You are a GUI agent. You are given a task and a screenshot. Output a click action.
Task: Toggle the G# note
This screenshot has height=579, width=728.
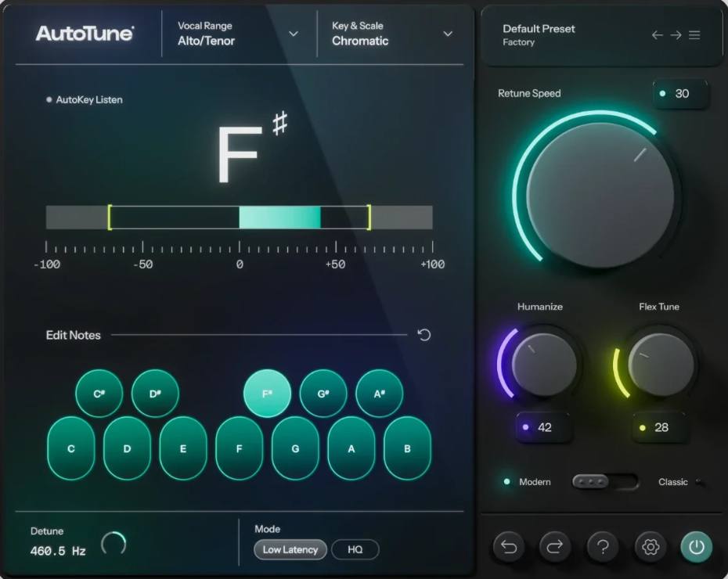[323, 394]
